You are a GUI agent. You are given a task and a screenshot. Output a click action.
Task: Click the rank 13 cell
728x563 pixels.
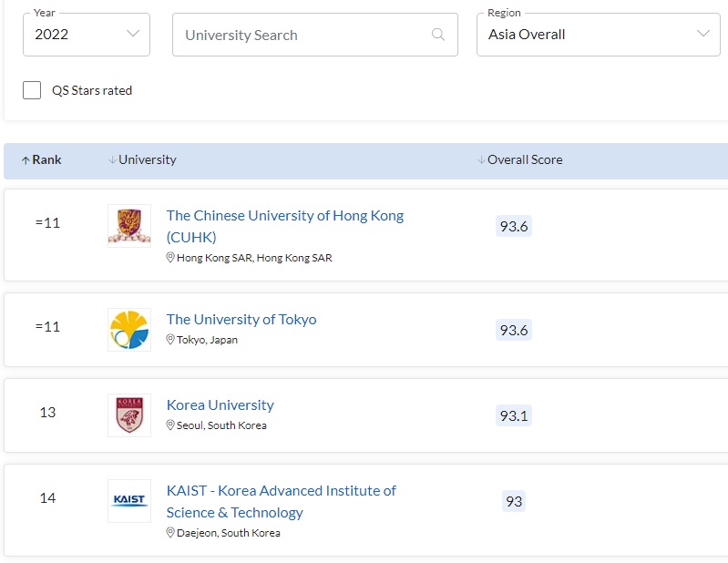point(47,412)
